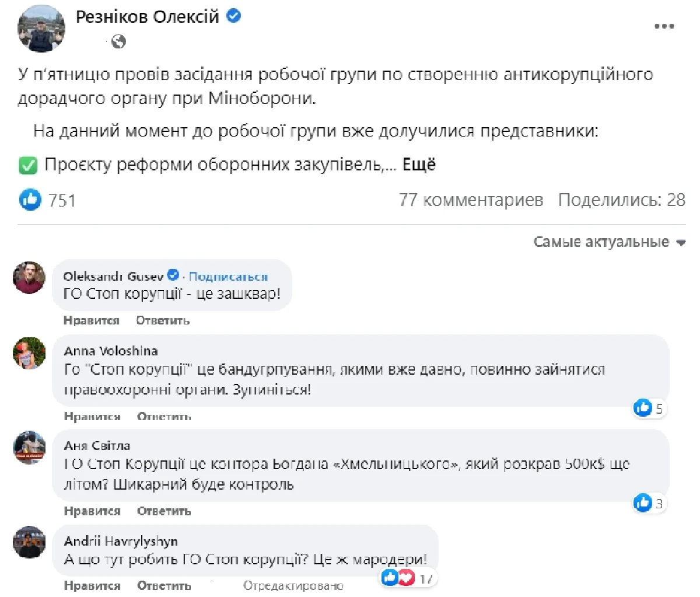Click the globe public audience icon
This screenshot has width=700, height=597.
(x=118, y=41)
